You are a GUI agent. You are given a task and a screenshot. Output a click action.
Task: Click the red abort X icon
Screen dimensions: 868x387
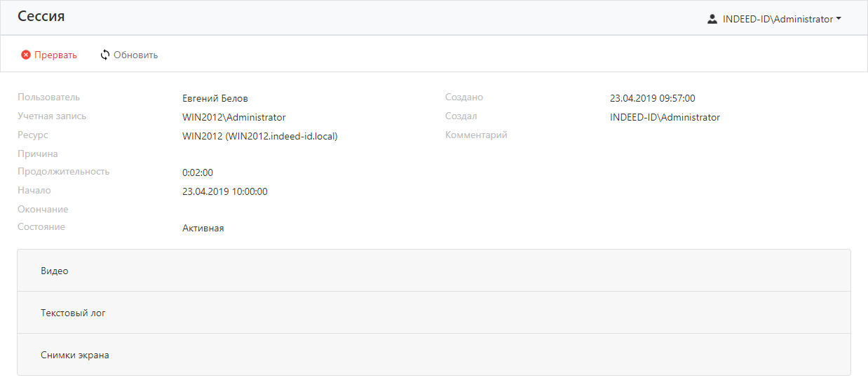click(x=26, y=55)
